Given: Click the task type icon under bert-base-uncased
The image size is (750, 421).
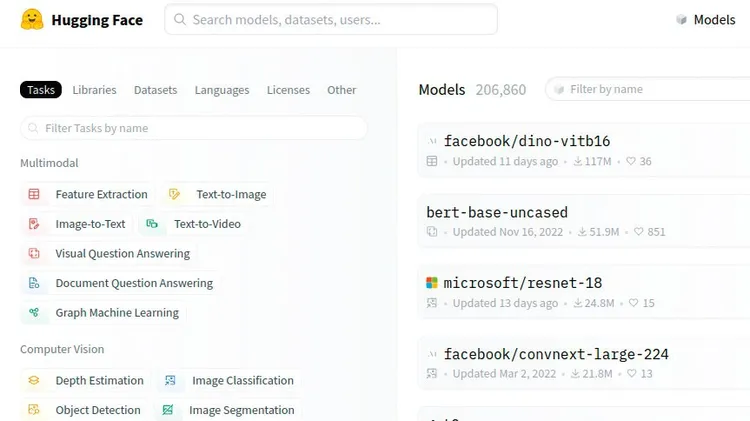Looking at the screenshot, I should (432, 232).
